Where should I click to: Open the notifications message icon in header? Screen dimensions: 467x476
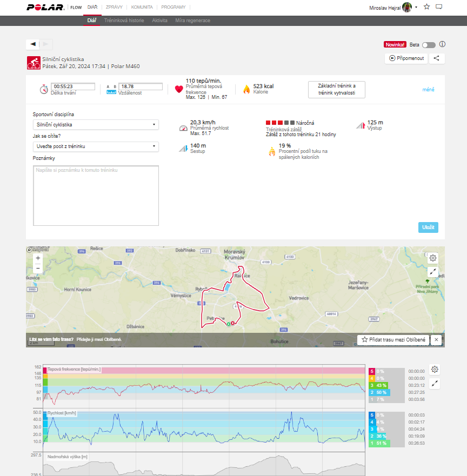click(x=439, y=6)
